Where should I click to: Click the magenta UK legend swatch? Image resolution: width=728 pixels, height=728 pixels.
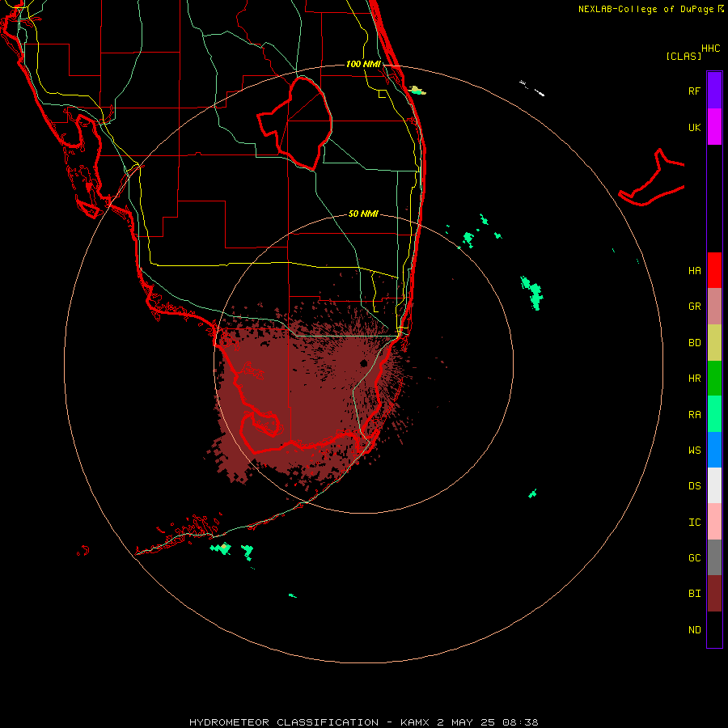pos(714,127)
